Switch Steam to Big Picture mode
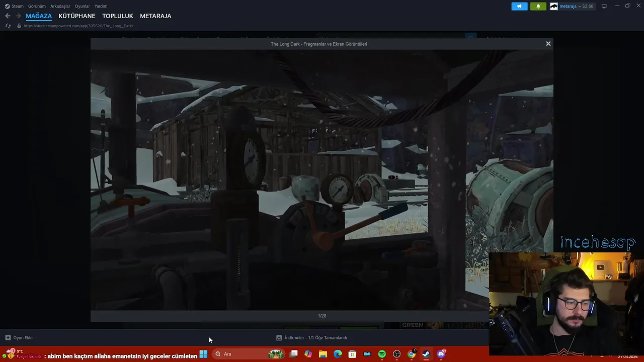 pyautogui.click(x=604, y=6)
